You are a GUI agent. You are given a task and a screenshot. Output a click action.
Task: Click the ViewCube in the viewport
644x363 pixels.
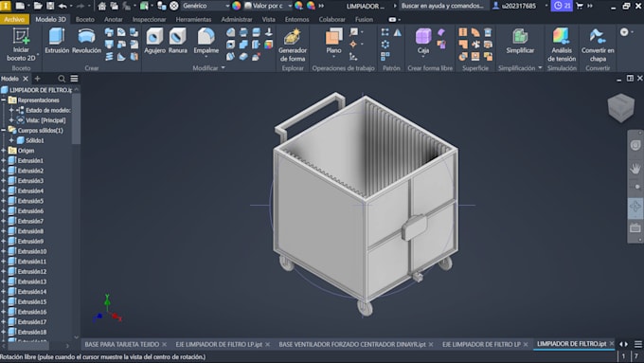point(620,108)
